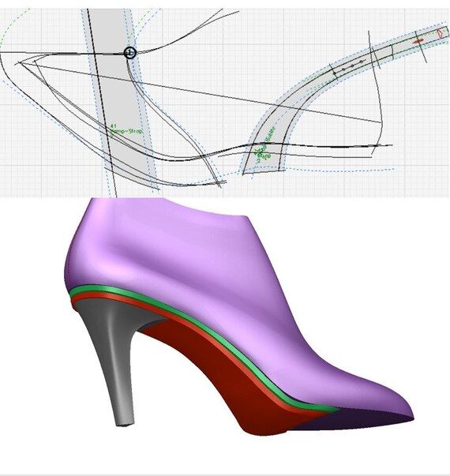
Task: Select the gray vertical Vamp-Strap piece
Action: click(x=122, y=100)
